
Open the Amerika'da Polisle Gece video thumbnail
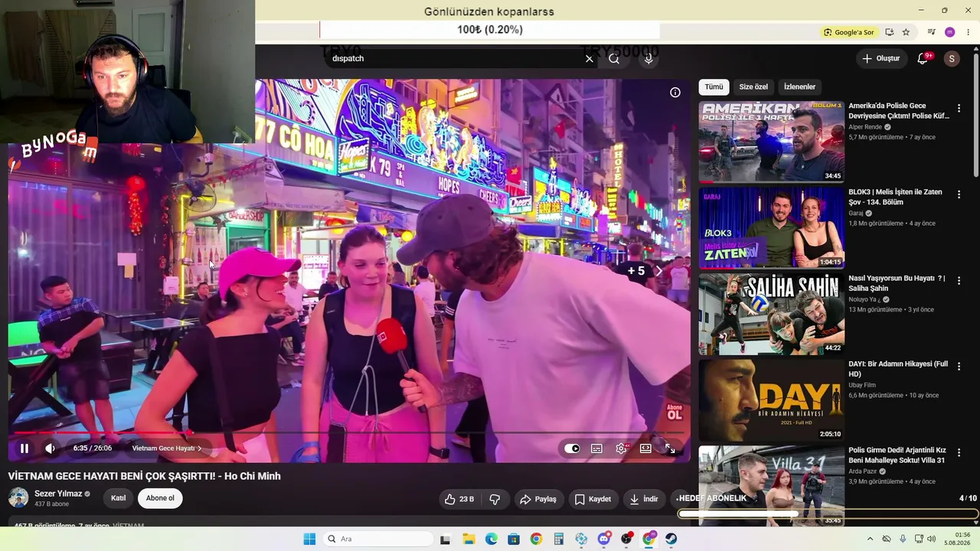coord(771,142)
